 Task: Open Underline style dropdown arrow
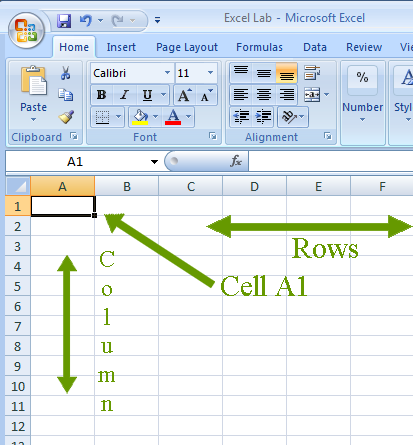point(163,95)
